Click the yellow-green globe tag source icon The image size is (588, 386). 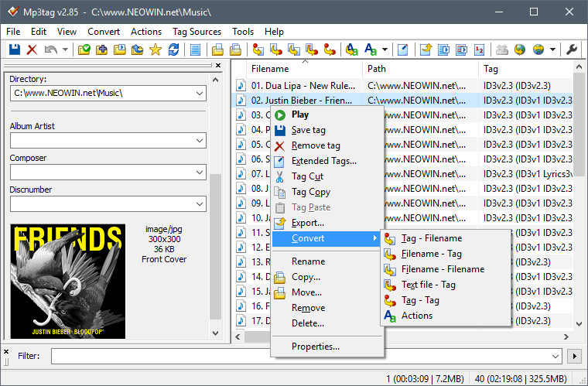pos(520,50)
